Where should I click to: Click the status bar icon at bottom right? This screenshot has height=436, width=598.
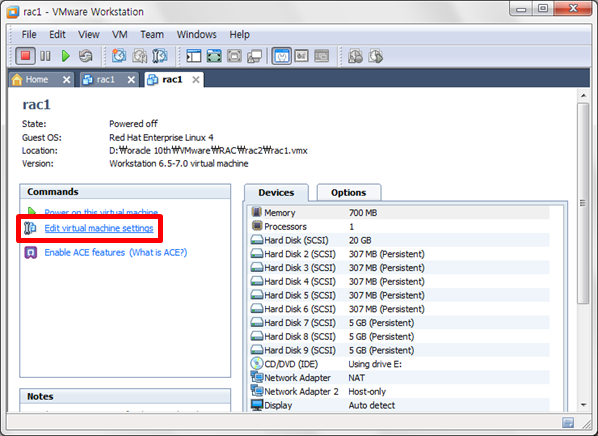pos(568,422)
